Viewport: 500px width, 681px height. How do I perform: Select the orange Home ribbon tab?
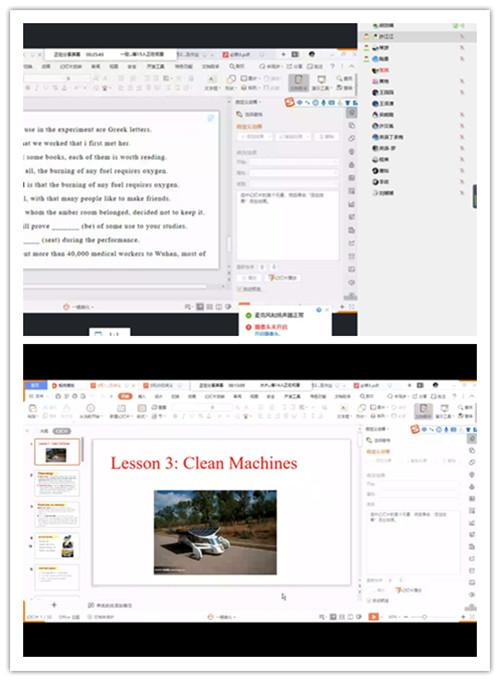125,396
